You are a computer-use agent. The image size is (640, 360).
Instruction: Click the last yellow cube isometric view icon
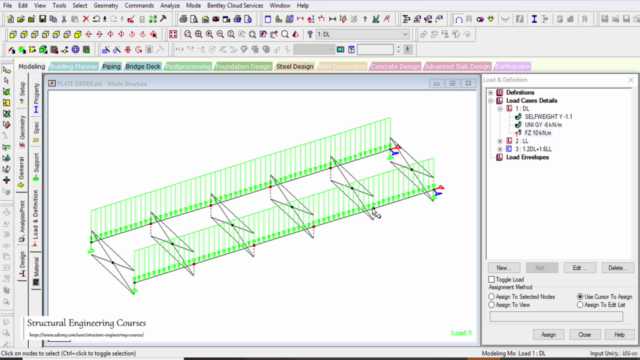78,34
